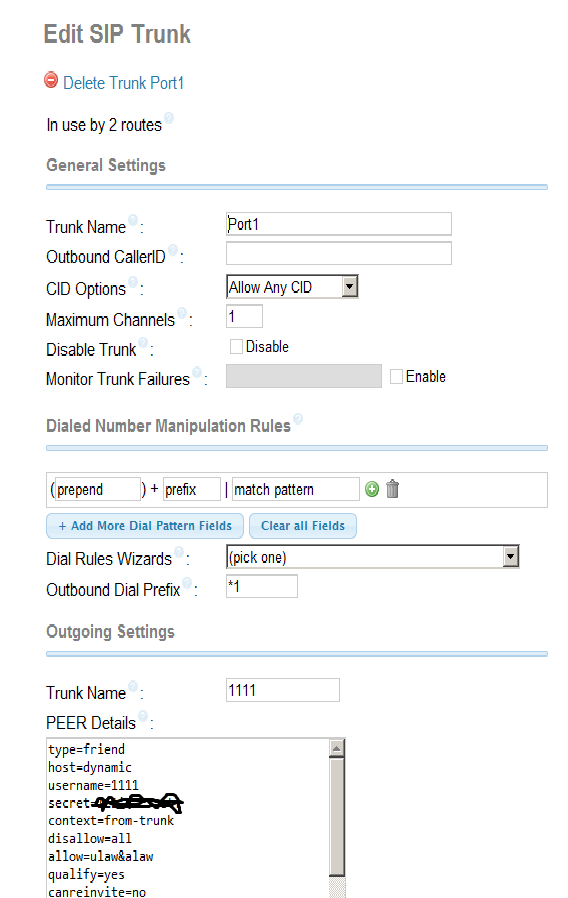The image size is (568, 898).
Task: Click the match pattern field
Action: point(295,490)
